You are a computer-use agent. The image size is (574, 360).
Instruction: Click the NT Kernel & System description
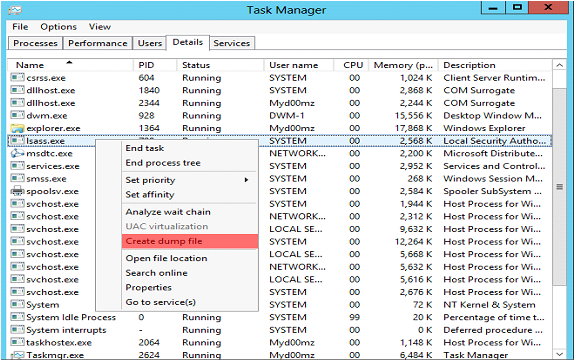tap(489, 305)
